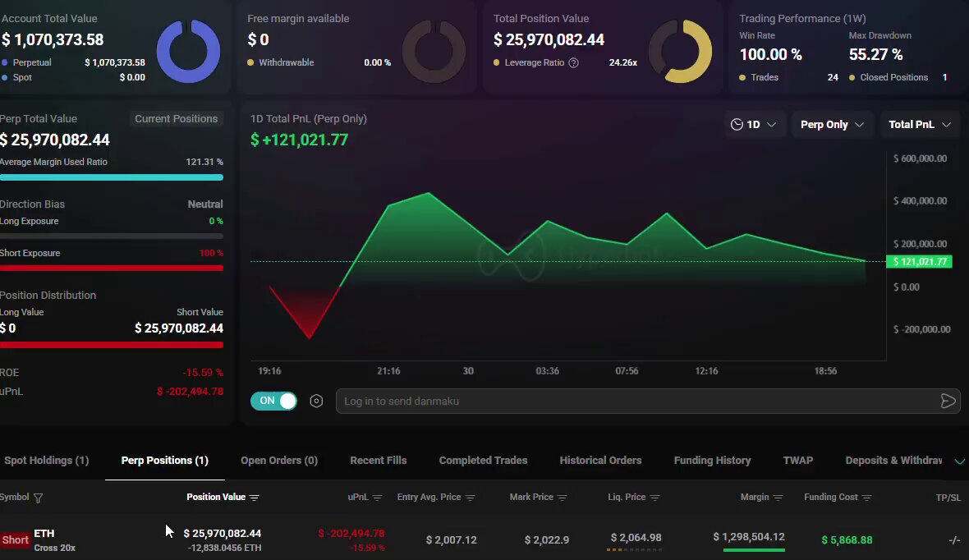Image resolution: width=969 pixels, height=560 pixels.
Task: Sort by Margin column icon
Action: (x=778, y=498)
